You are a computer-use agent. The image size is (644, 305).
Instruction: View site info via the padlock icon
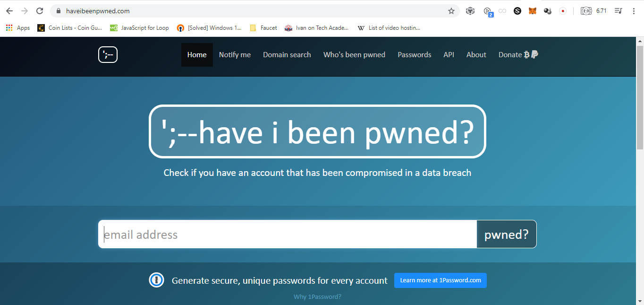[x=59, y=11]
